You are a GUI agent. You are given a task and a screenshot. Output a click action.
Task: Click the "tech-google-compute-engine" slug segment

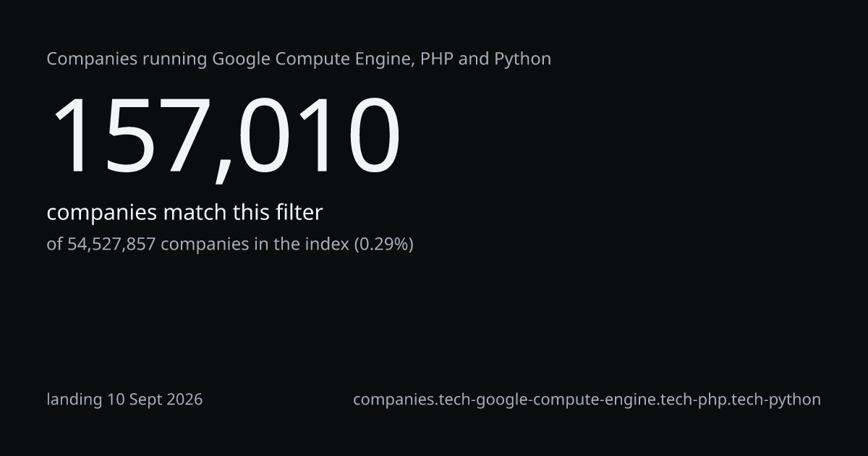[x=563, y=400]
